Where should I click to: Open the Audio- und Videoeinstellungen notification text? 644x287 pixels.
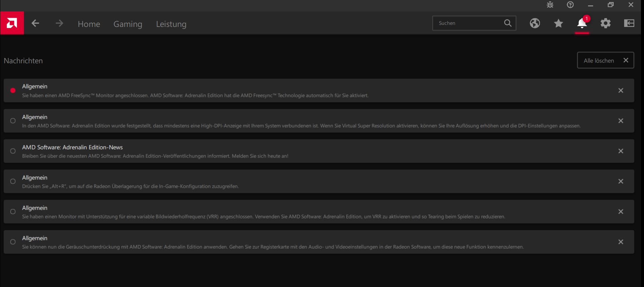pos(273,247)
